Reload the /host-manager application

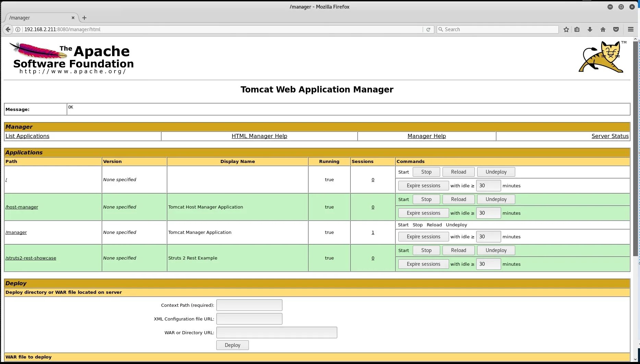pos(459,199)
